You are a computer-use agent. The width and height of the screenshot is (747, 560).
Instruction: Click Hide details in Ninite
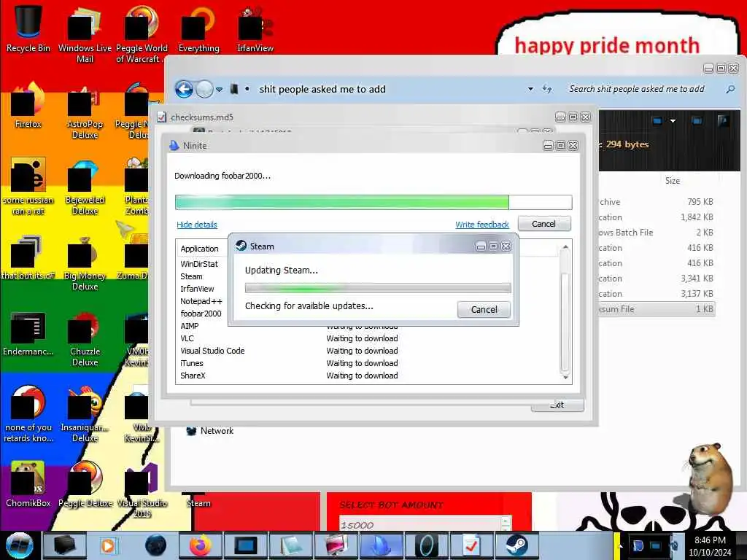197,225
